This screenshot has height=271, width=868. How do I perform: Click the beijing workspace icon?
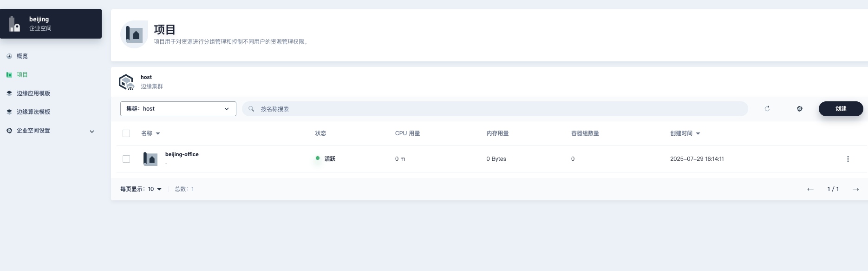[15, 24]
